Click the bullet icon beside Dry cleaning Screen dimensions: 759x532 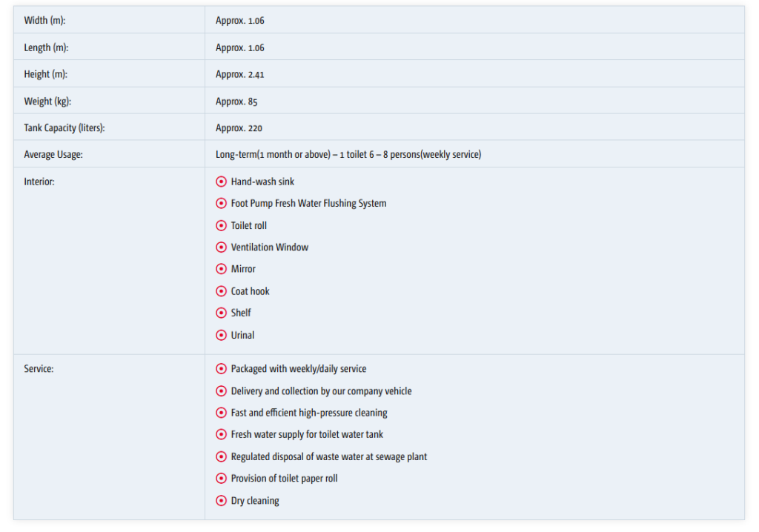221,501
